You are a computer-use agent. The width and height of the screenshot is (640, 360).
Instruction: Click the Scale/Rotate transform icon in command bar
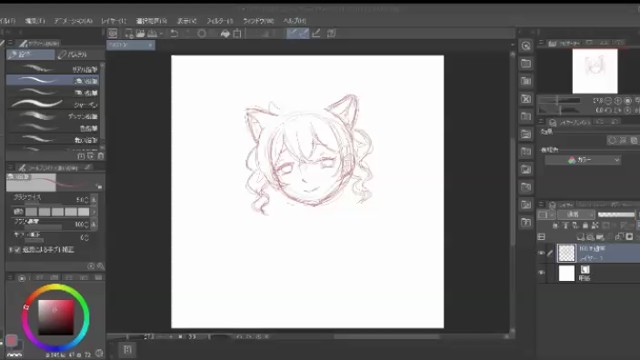click(237, 33)
